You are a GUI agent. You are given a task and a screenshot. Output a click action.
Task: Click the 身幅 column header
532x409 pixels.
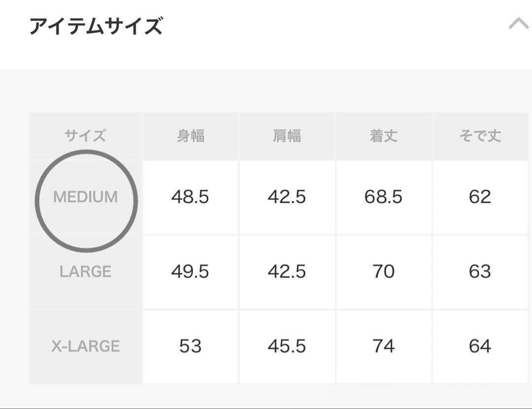tap(191, 136)
